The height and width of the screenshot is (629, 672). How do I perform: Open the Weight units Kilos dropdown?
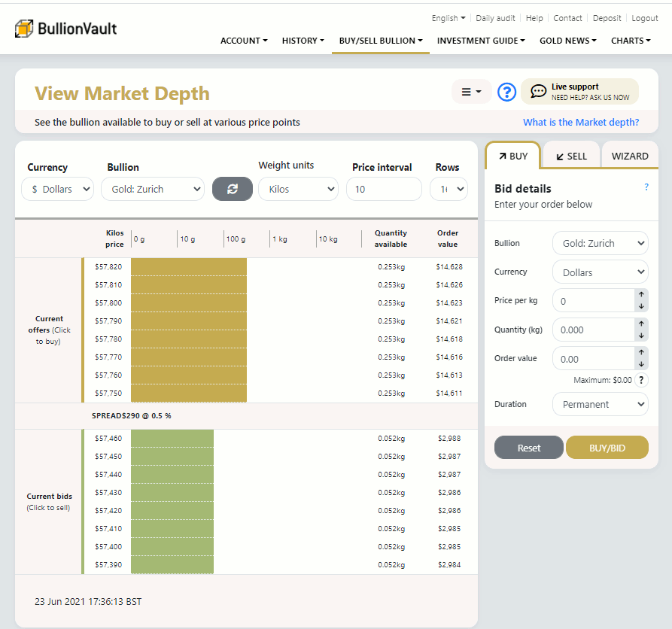click(x=298, y=189)
